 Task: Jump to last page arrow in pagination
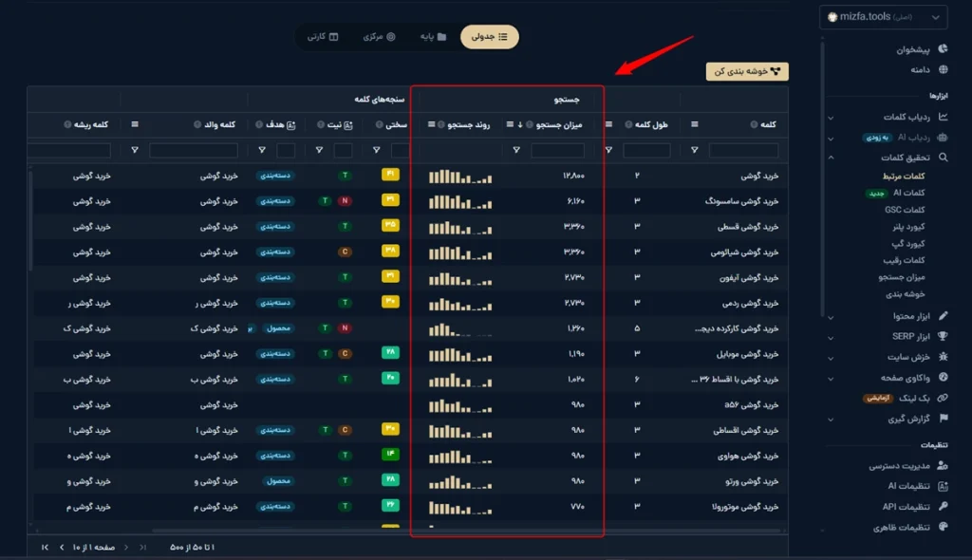[x=45, y=547]
